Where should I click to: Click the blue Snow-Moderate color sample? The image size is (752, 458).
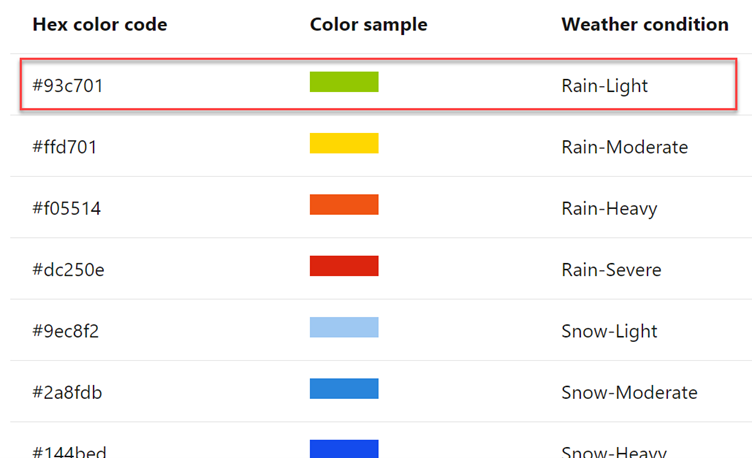pyautogui.click(x=344, y=389)
